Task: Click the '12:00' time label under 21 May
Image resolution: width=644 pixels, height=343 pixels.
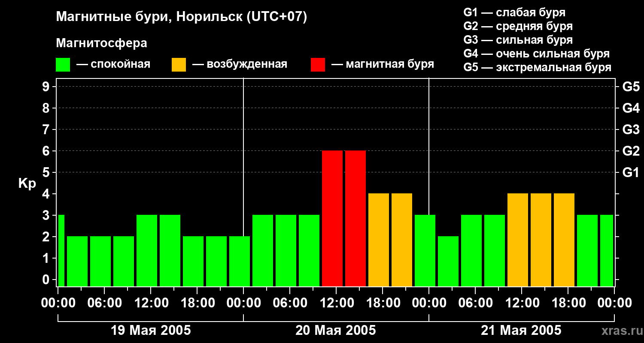Action: tap(522, 303)
